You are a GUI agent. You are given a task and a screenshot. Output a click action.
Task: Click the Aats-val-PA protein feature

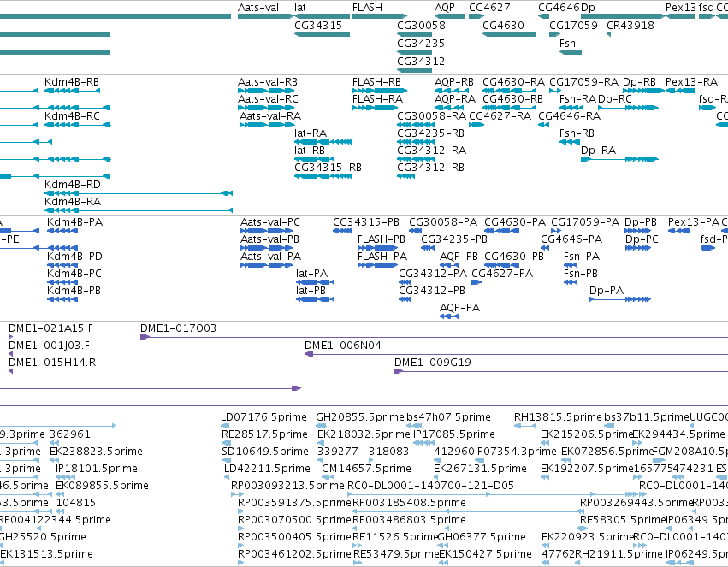pos(267,265)
